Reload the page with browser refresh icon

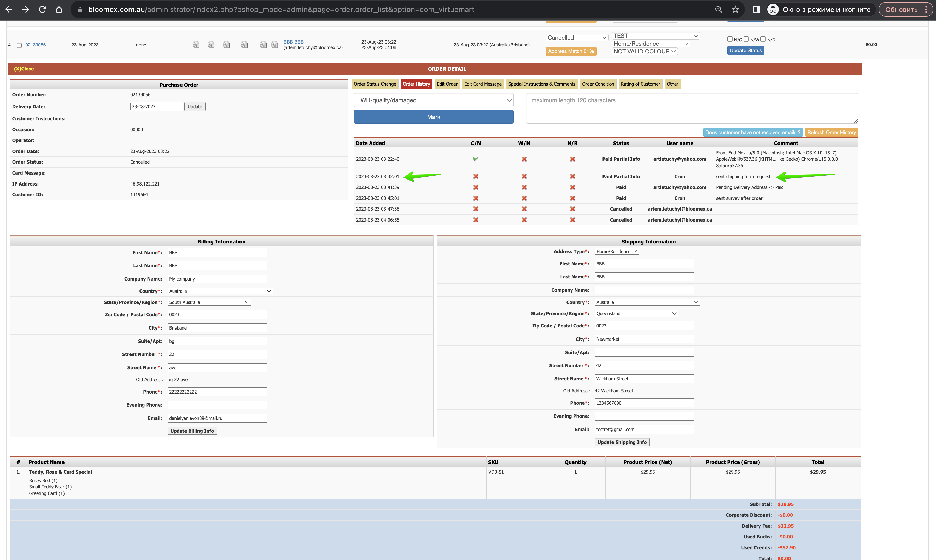(42, 9)
